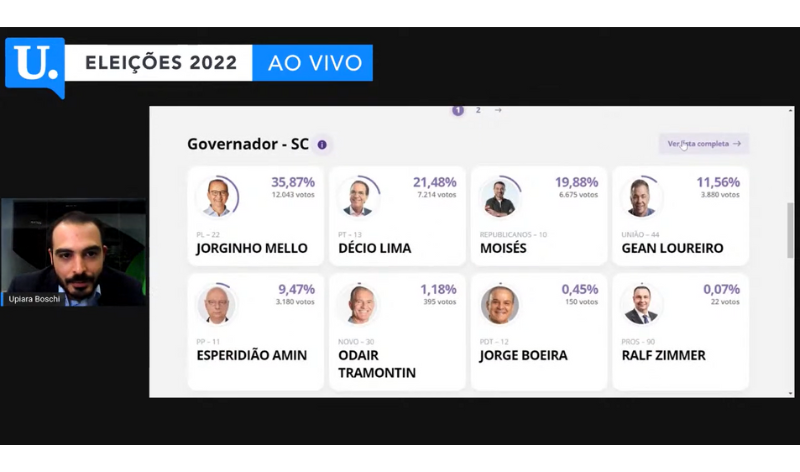
Task: Click the info icon beside Governador - SC
Action: coord(322,145)
